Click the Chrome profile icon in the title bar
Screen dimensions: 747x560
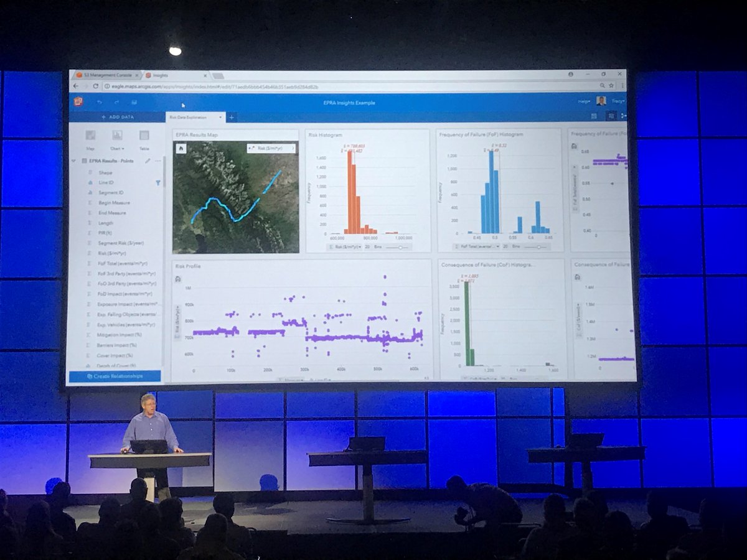[571, 74]
